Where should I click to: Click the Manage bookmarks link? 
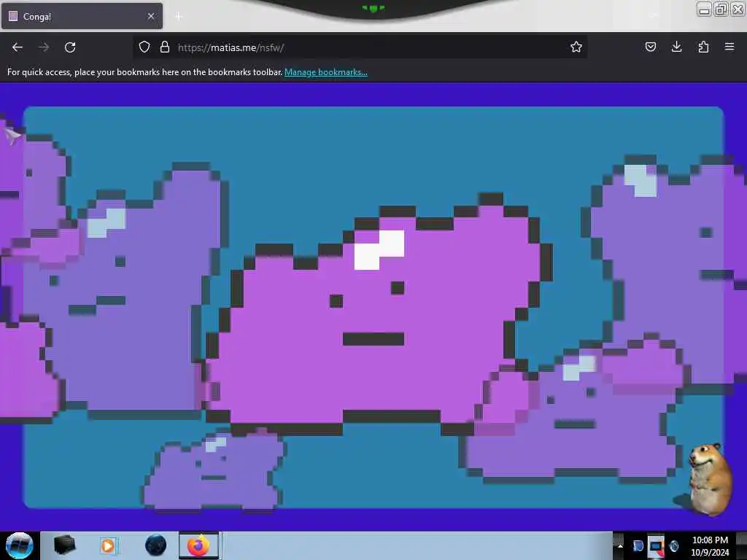326,72
